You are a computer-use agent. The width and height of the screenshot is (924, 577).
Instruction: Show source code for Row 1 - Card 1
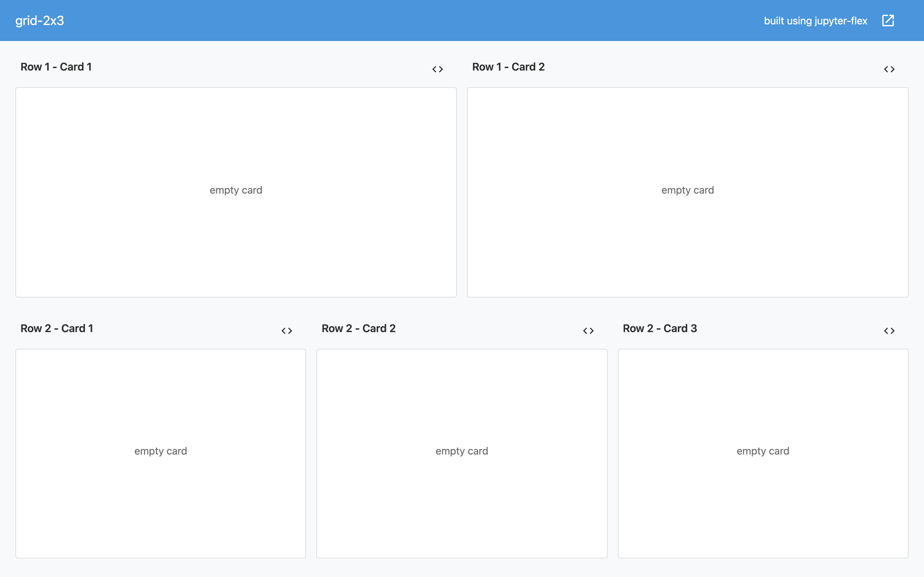[x=438, y=69]
